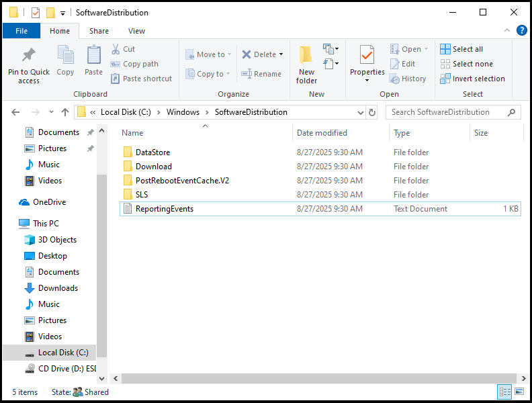Open 3D Objects in navigation pane
This screenshot has width=532, height=403.
click(x=50, y=240)
